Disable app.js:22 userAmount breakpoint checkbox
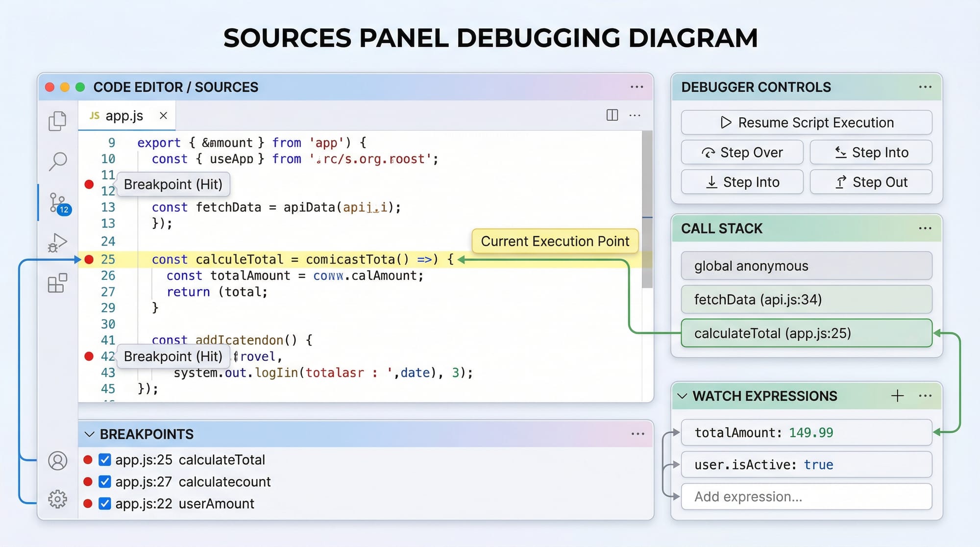The height and width of the screenshot is (547, 980). 104,503
